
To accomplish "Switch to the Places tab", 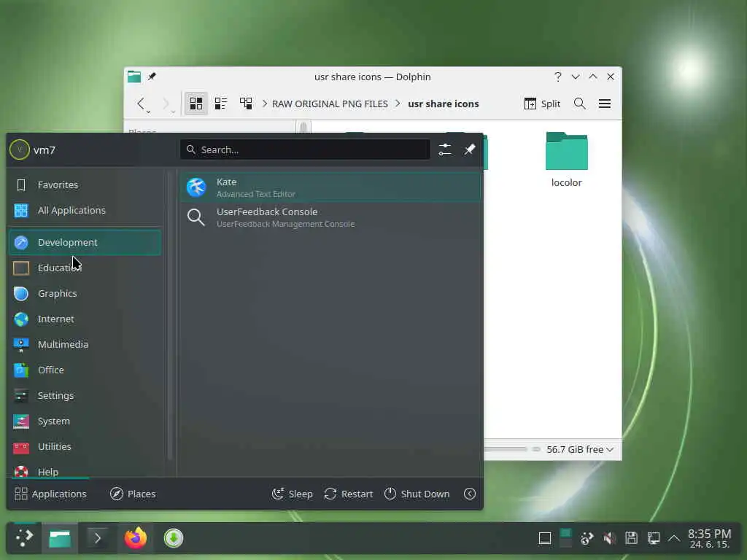I will pos(133,494).
